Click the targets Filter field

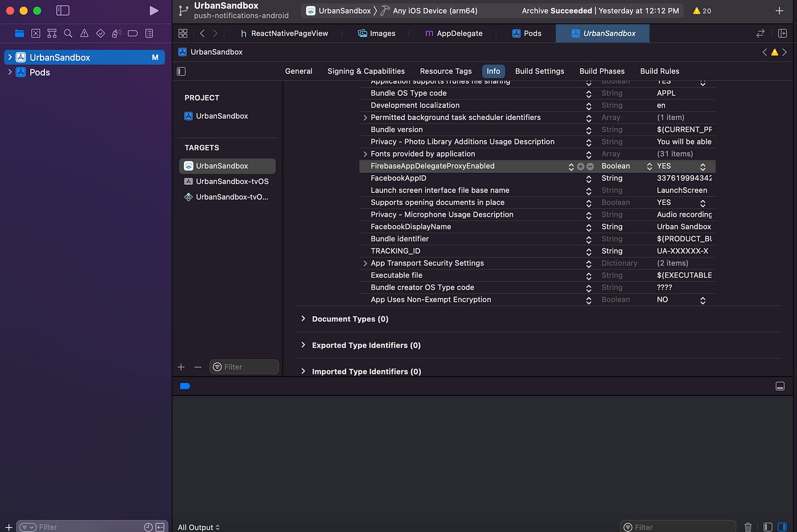coord(244,367)
